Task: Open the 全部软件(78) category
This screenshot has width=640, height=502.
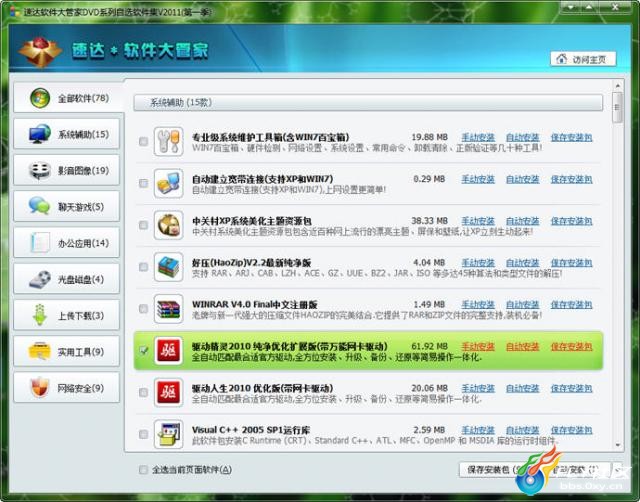Action: 68,98
